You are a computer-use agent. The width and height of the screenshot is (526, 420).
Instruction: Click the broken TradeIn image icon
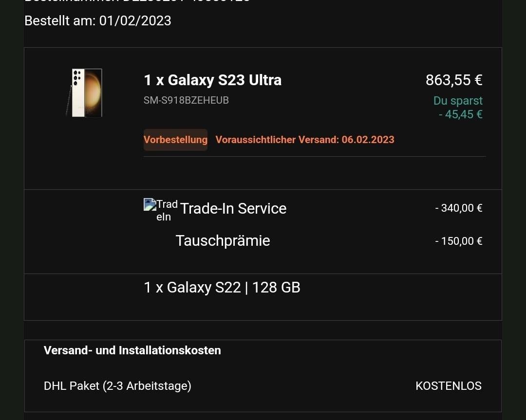coord(150,204)
